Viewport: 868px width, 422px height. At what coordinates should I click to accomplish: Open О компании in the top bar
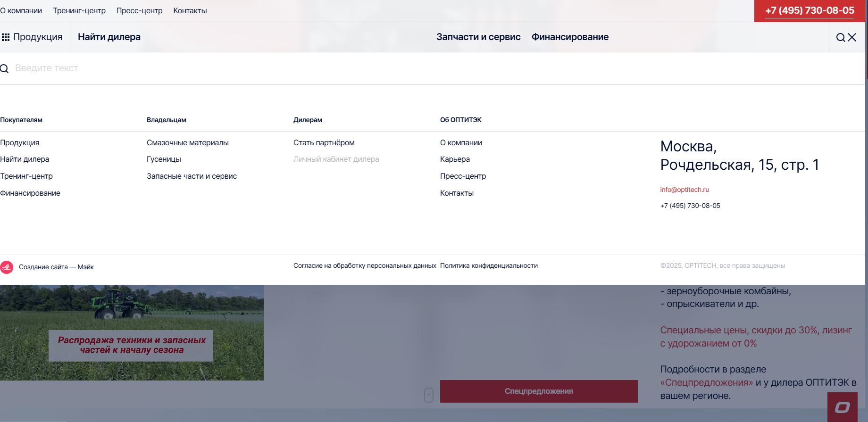21,10
